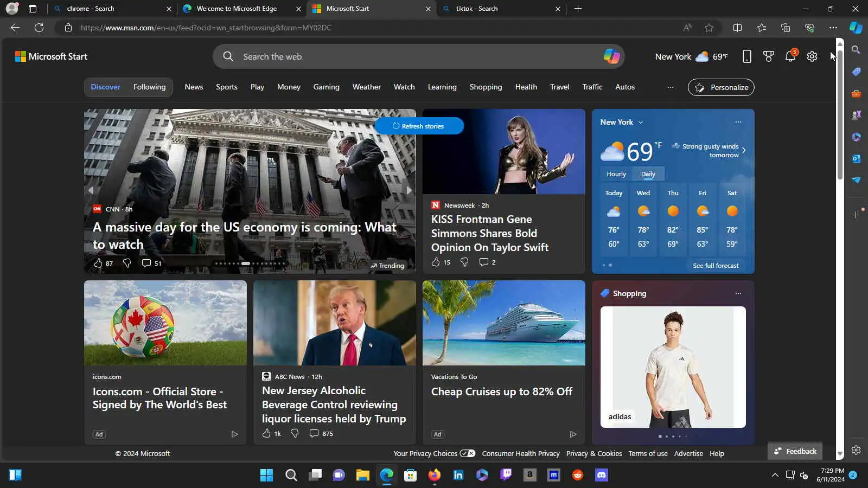Reload the page with the refresh icon
Viewport: 868px width, 488px height.
point(39,28)
